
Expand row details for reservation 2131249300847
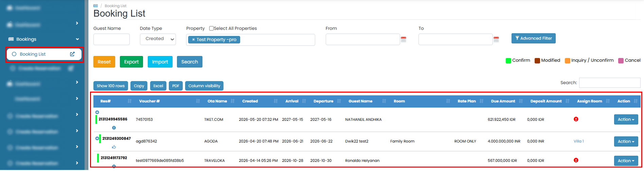coord(97,138)
